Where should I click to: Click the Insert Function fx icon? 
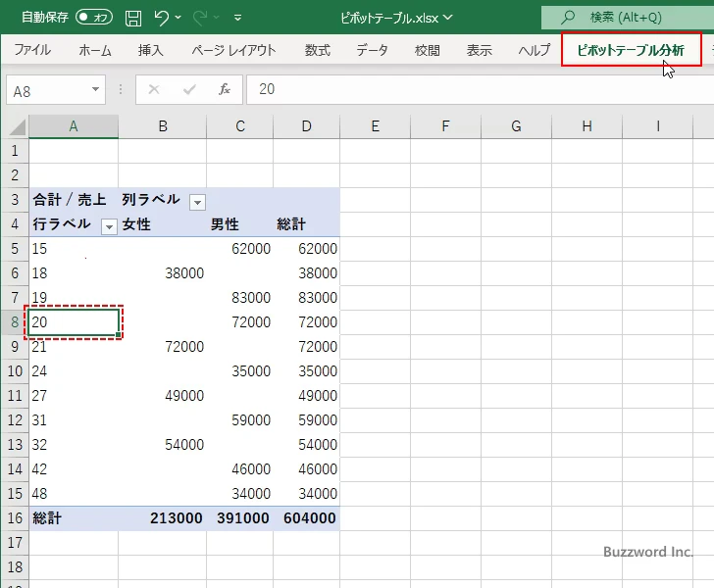tap(225, 89)
